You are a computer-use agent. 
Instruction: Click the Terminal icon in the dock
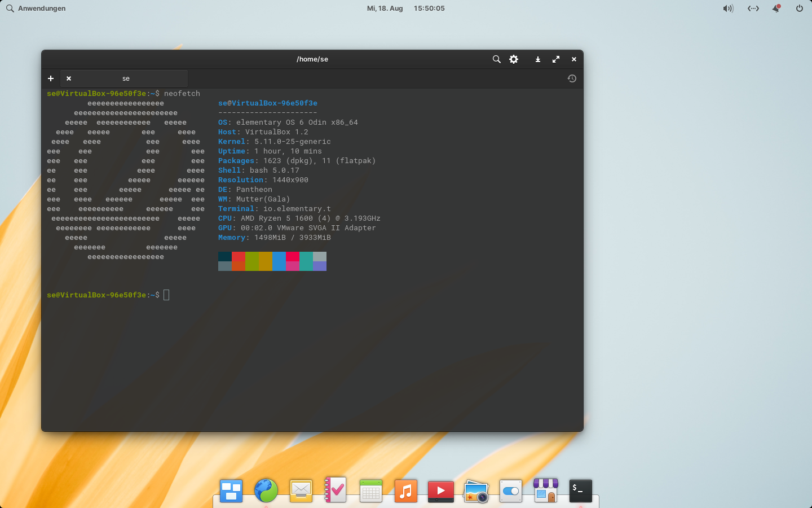coord(581,491)
